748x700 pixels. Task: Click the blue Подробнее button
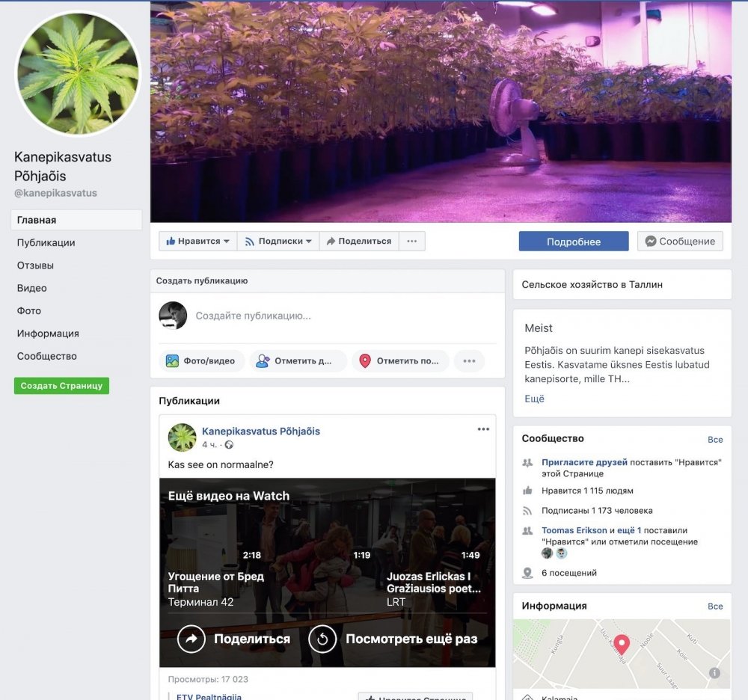click(574, 242)
